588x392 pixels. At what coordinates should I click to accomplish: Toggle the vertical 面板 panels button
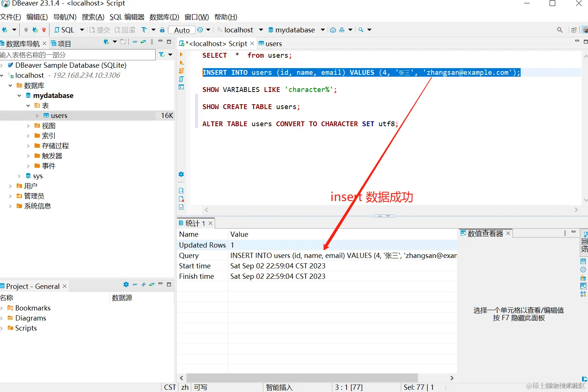point(584,243)
